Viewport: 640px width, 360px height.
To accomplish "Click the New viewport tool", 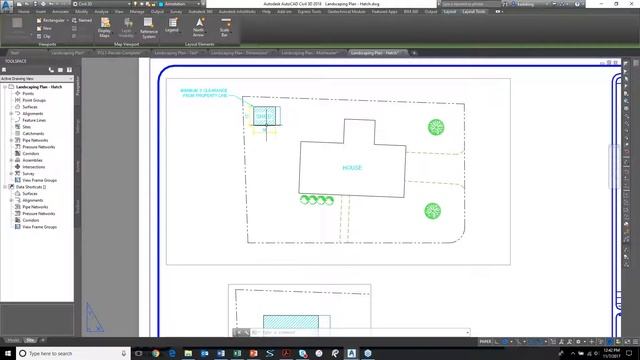I will (44, 28).
